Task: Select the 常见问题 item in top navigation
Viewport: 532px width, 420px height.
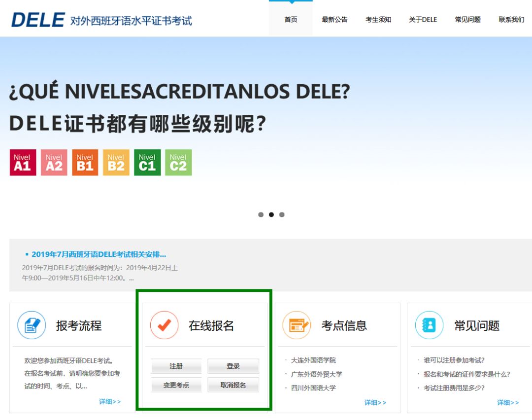Action: pos(467,20)
